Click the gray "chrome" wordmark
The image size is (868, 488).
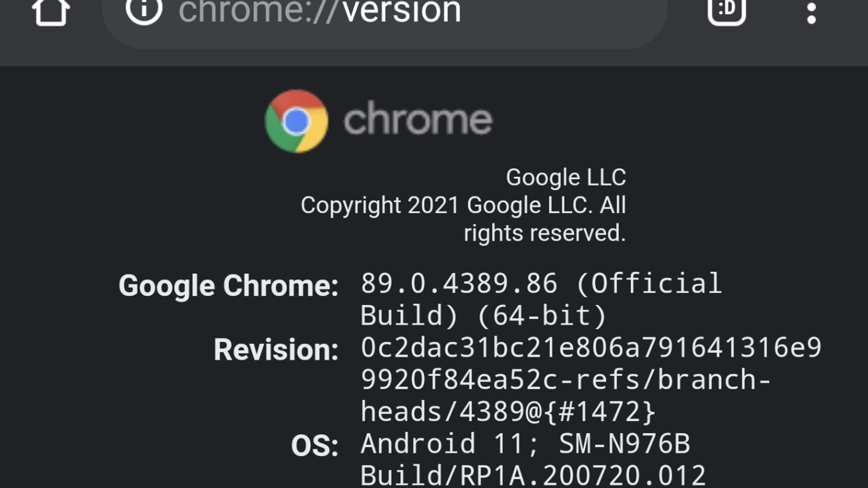418,119
